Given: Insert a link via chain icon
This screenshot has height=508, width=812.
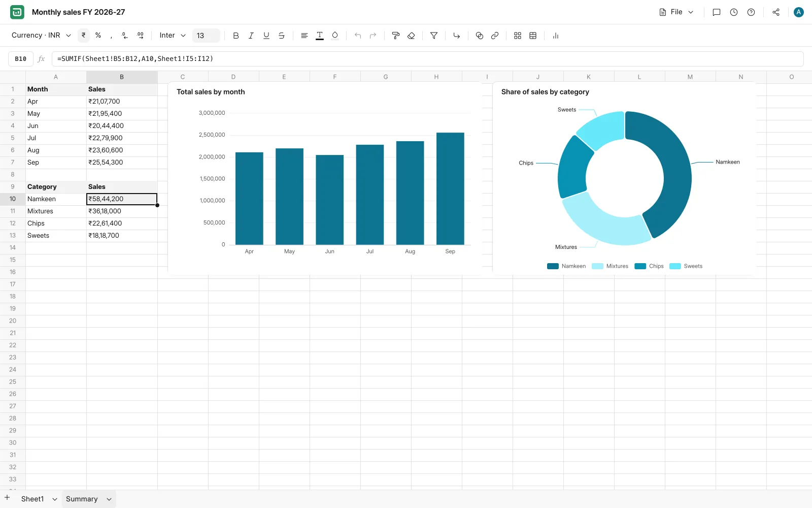Looking at the screenshot, I should pos(495,36).
